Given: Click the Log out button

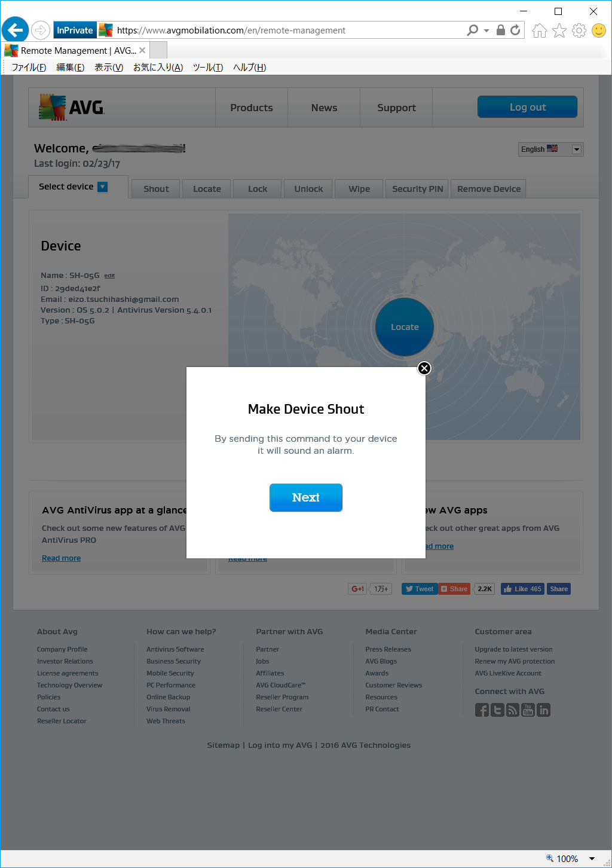Looking at the screenshot, I should [527, 107].
